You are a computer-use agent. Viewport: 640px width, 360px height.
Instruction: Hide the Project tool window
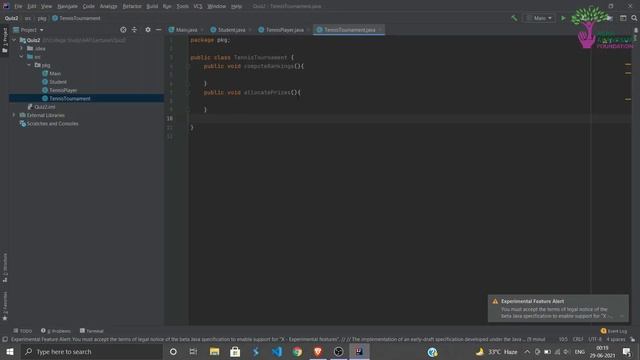tap(158, 30)
